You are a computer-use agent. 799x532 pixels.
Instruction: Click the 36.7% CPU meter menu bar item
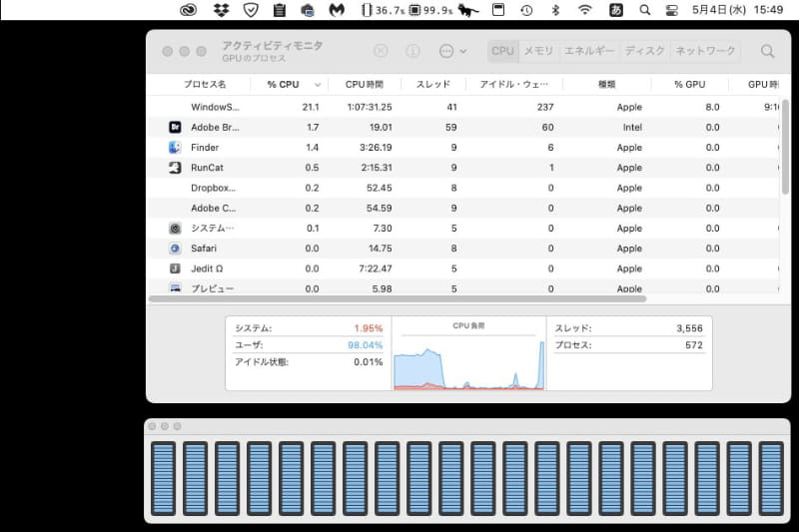coord(383,10)
